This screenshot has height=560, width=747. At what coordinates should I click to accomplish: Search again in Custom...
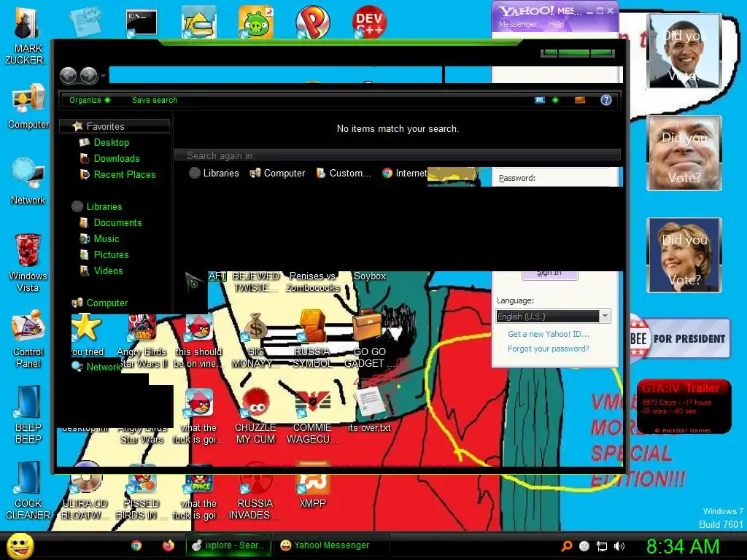click(x=344, y=174)
